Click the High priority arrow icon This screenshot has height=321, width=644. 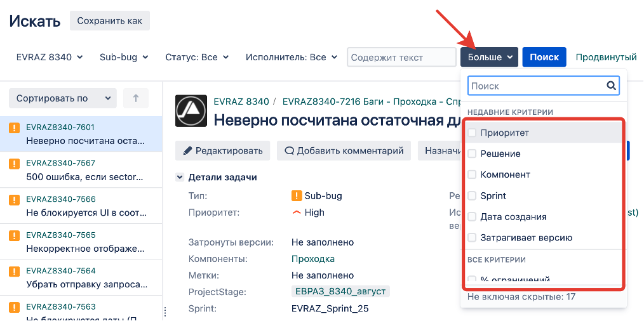click(x=297, y=213)
